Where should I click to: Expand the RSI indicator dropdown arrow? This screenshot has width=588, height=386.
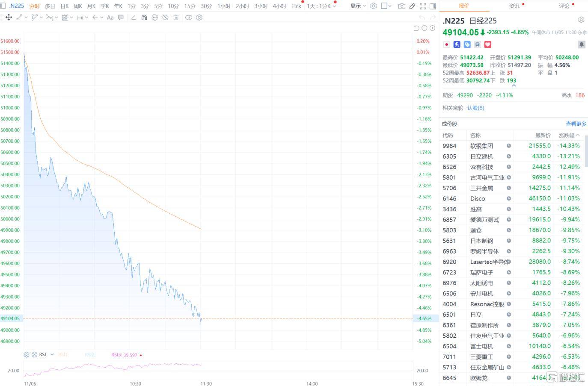pos(52,354)
